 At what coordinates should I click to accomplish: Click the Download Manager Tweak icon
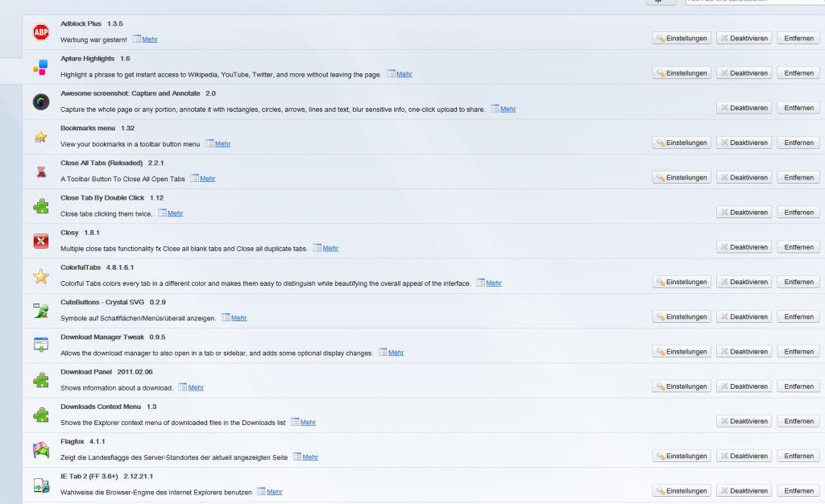[x=41, y=345]
